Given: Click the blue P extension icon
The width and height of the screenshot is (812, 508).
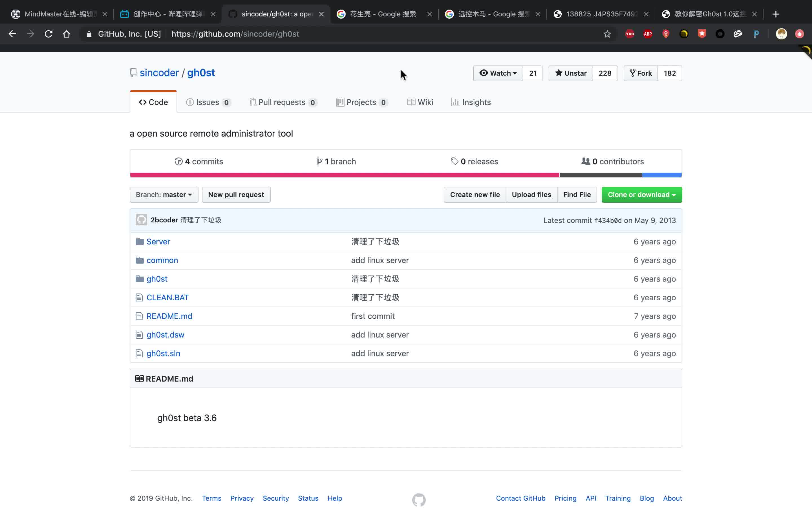Looking at the screenshot, I should (x=756, y=34).
